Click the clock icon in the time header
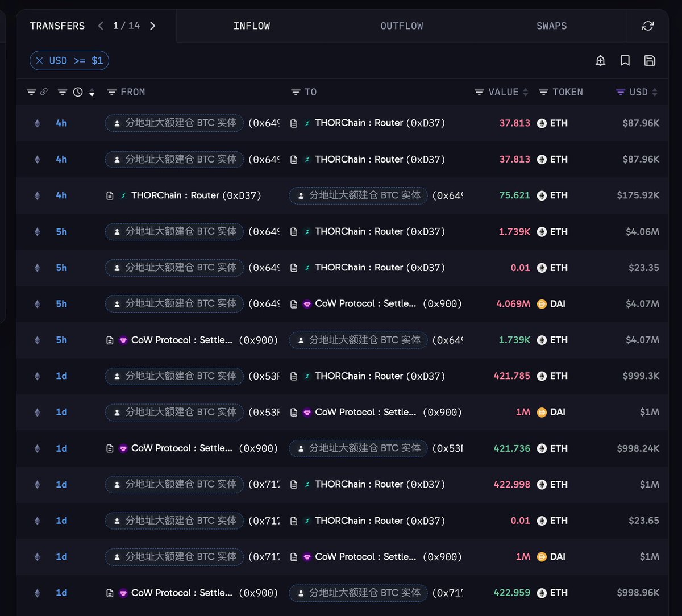Screen dimensions: 682x616 [78, 92]
